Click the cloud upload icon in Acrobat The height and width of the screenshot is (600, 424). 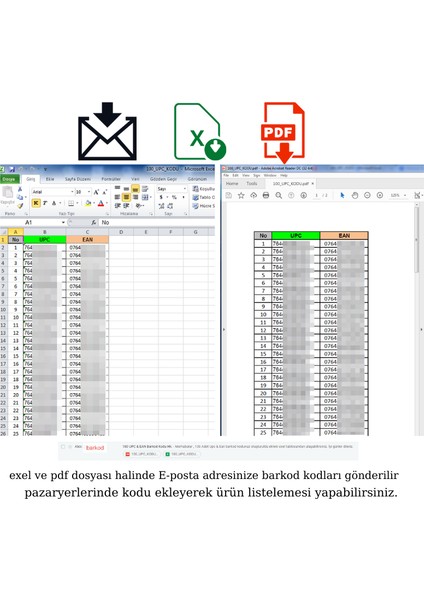(x=253, y=196)
